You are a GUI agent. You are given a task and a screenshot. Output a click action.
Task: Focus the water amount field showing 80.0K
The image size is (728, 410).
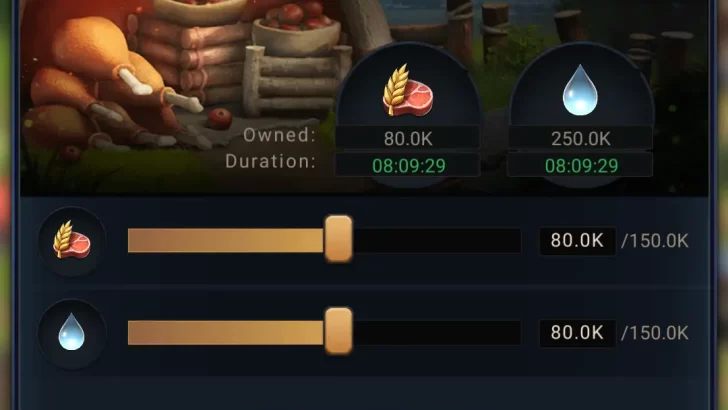point(577,333)
